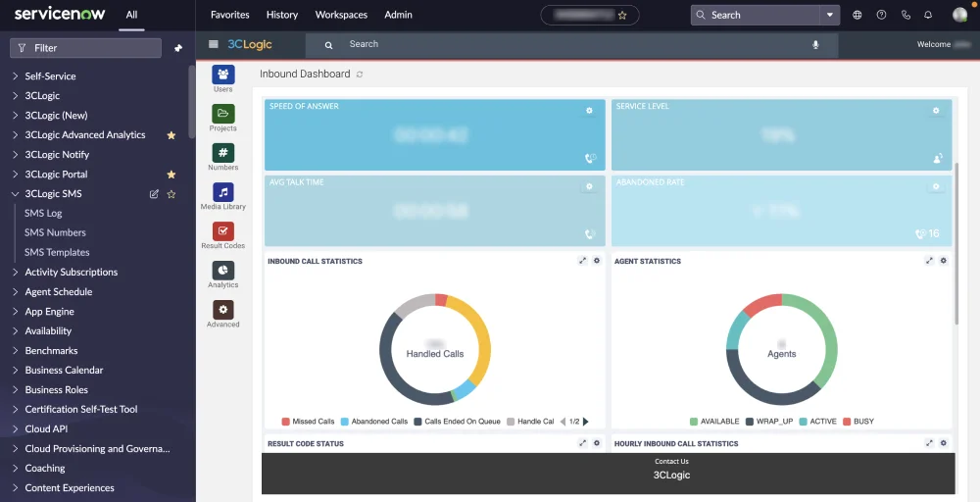
Task: Open SMS Numbers module
Action: click(55, 232)
